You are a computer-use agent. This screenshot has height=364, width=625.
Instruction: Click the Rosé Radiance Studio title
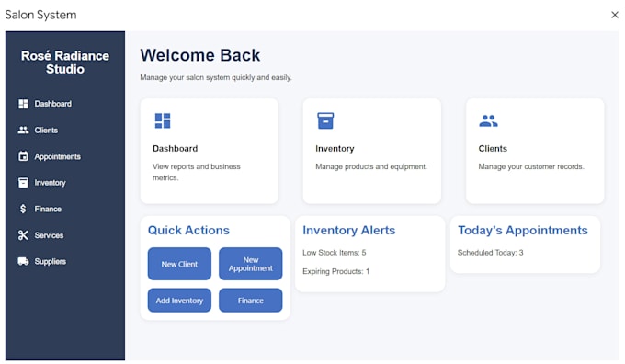click(x=65, y=63)
